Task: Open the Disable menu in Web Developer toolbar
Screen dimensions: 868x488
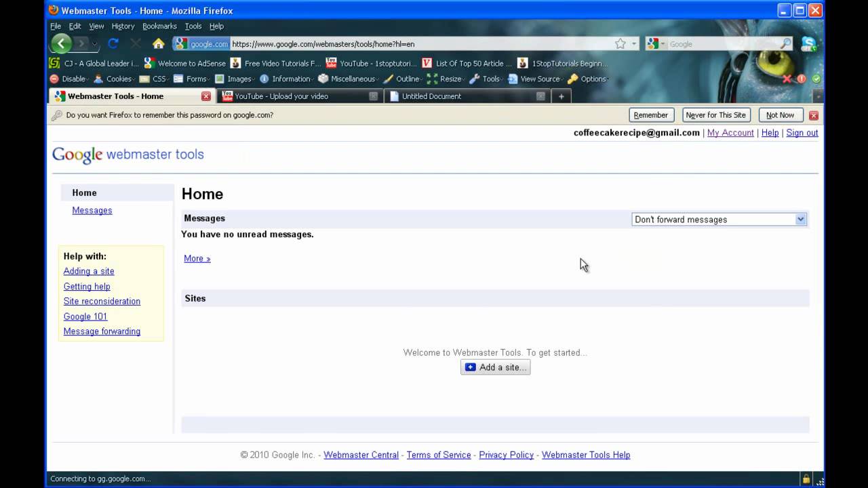Action: point(70,79)
